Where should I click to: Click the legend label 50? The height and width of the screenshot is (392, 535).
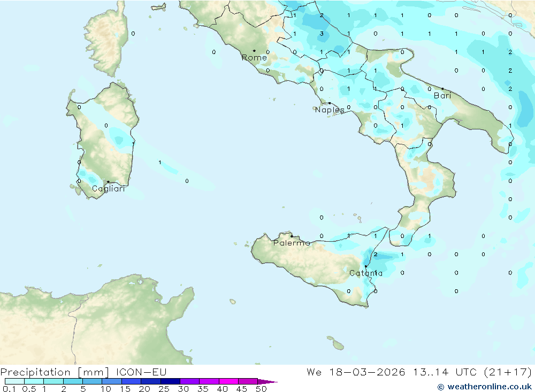pyautogui.click(x=261, y=389)
